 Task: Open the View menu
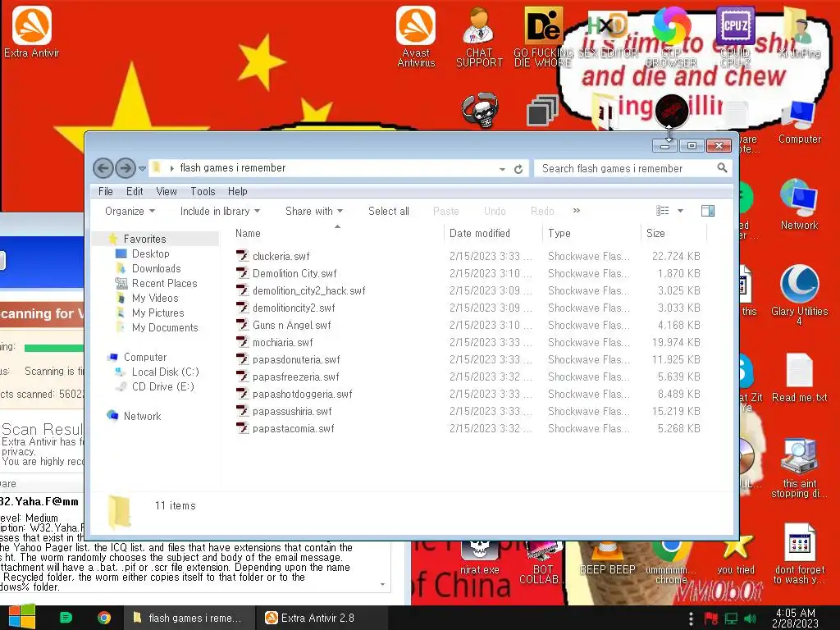pos(167,191)
